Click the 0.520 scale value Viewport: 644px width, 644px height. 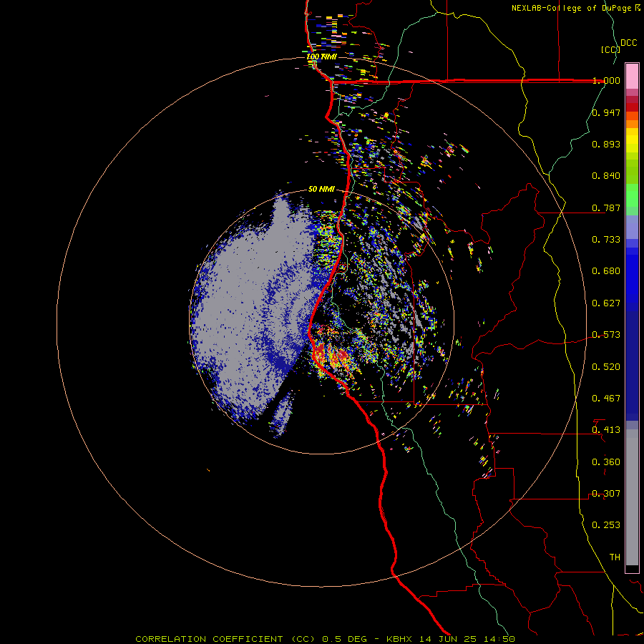click(x=606, y=367)
